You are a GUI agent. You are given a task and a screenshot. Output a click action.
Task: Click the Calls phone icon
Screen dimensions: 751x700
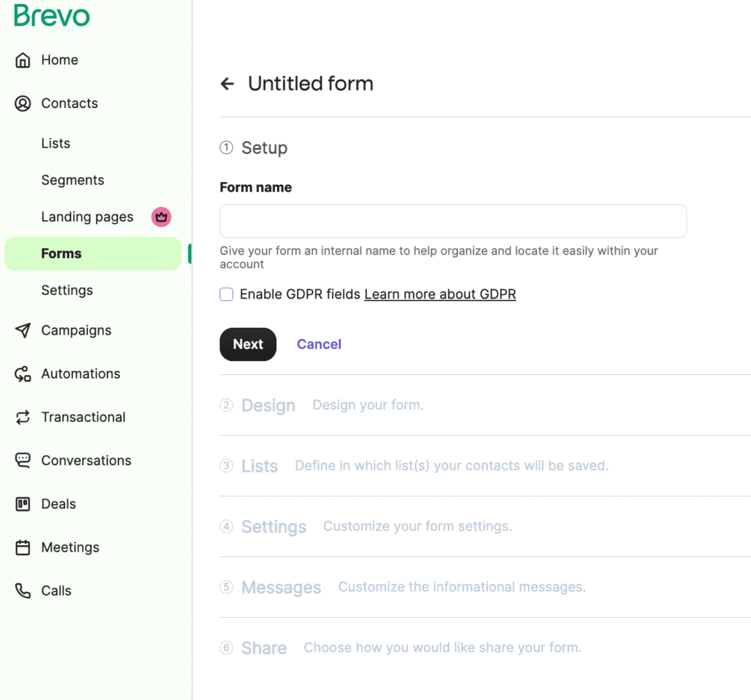(x=23, y=591)
